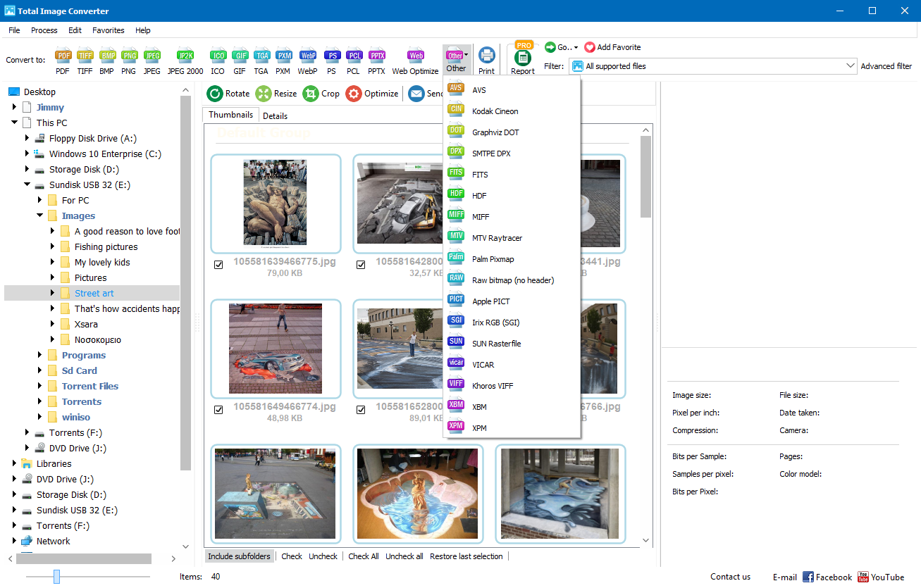The image size is (921, 588).
Task: Click the Rotate tool
Action: coord(228,94)
